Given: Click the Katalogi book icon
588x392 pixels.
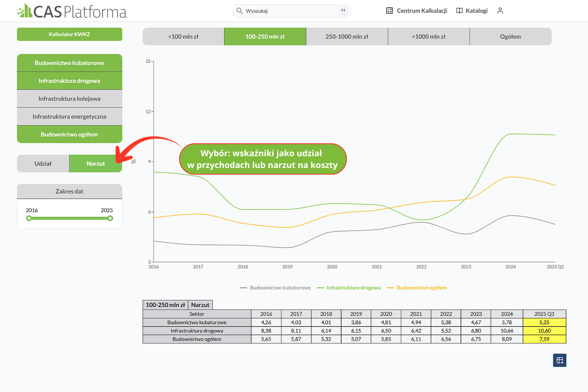Looking at the screenshot, I should (x=459, y=11).
